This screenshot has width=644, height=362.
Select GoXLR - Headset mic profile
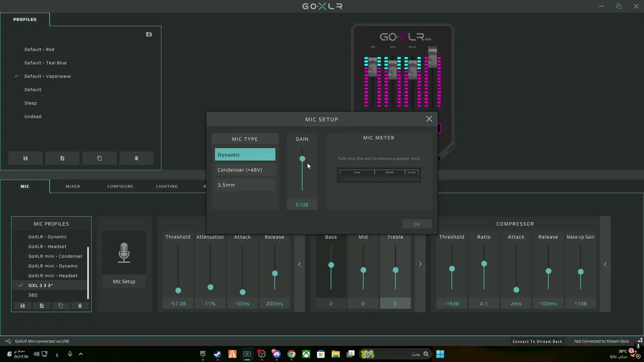coord(47,246)
